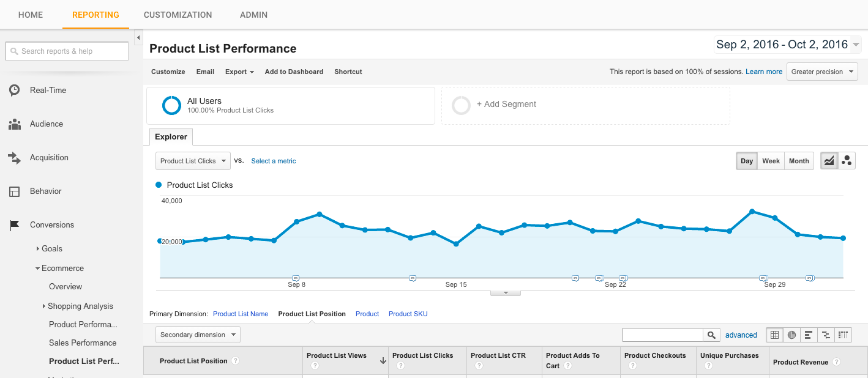Screen dimensions: 868x378
Task: Switch table to pivot view icon
Action: 843,335
